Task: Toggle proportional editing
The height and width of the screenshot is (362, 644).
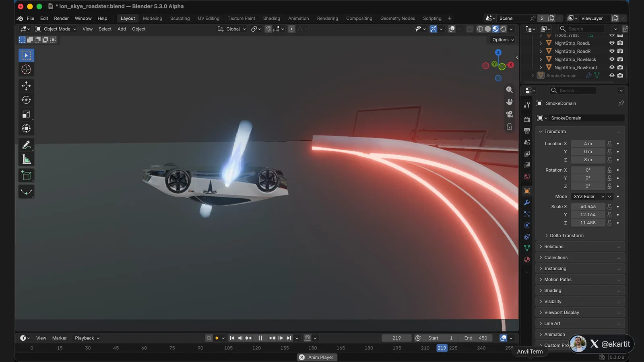Action: tap(292, 29)
